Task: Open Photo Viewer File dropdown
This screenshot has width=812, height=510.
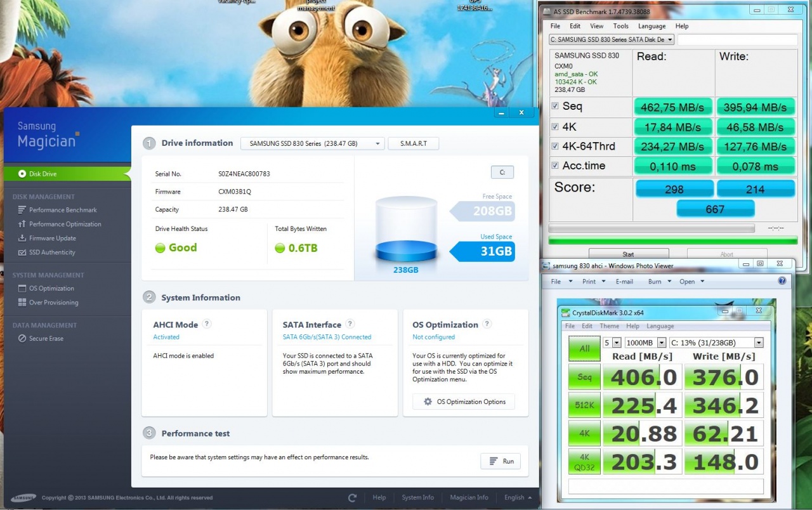Action: pos(561,281)
